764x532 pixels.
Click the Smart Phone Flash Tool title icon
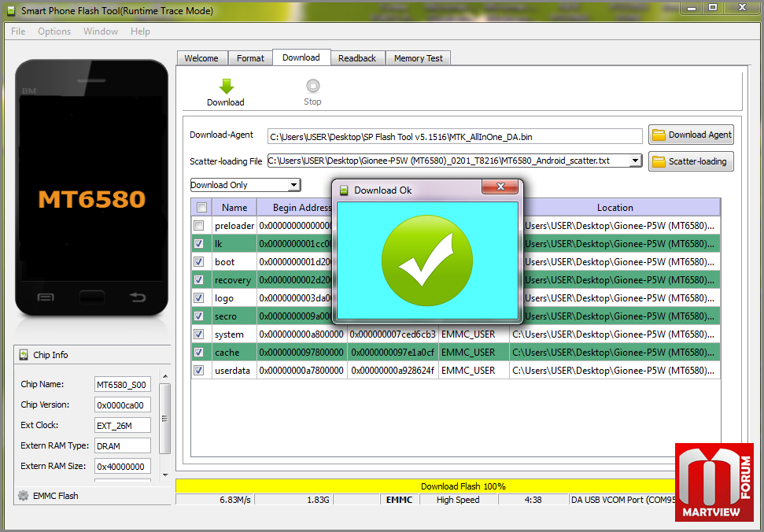(11, 10)
